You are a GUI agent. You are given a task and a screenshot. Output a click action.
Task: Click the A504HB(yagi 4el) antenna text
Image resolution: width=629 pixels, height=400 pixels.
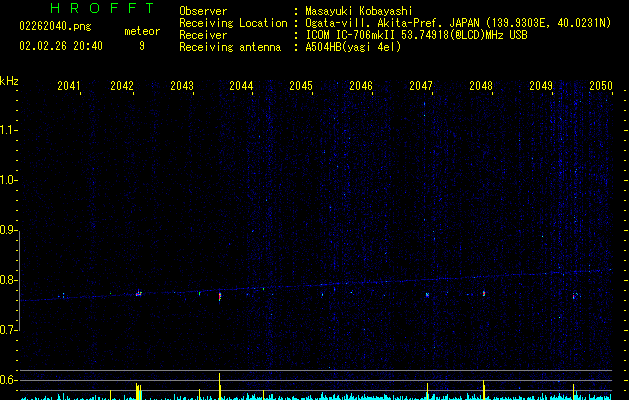point(353,47)
